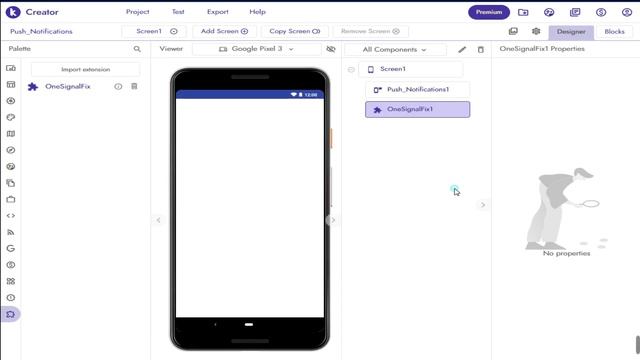
Task: Open the Export menu
Action: pyautogui.click(x=218, y=12)
